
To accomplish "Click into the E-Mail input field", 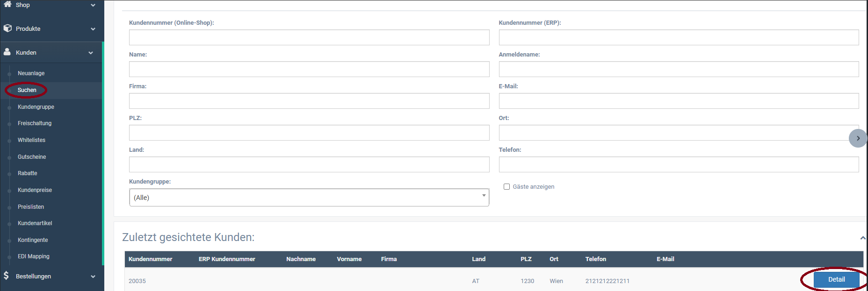I will point(679,101).
